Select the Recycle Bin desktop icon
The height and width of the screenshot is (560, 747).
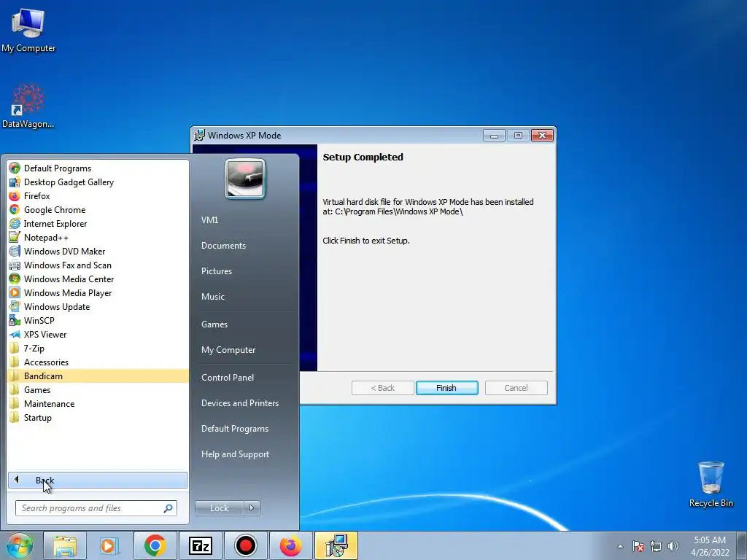(x=711, y=484)
